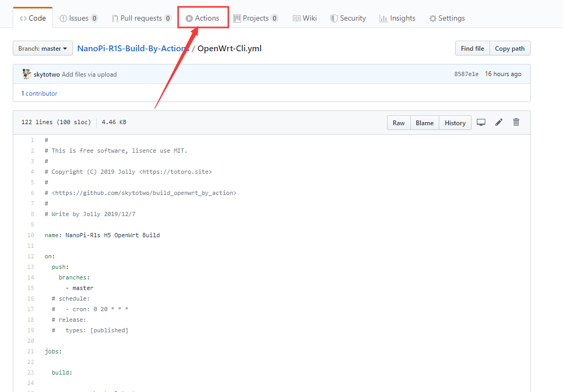Image resolution: width=563 pixels, height=392 pixels.
Task: View the Raw file
Action: tap(399, 123)
